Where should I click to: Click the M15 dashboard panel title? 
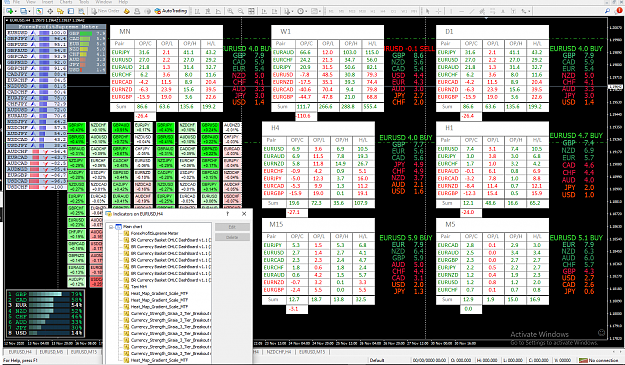[276, 224]
